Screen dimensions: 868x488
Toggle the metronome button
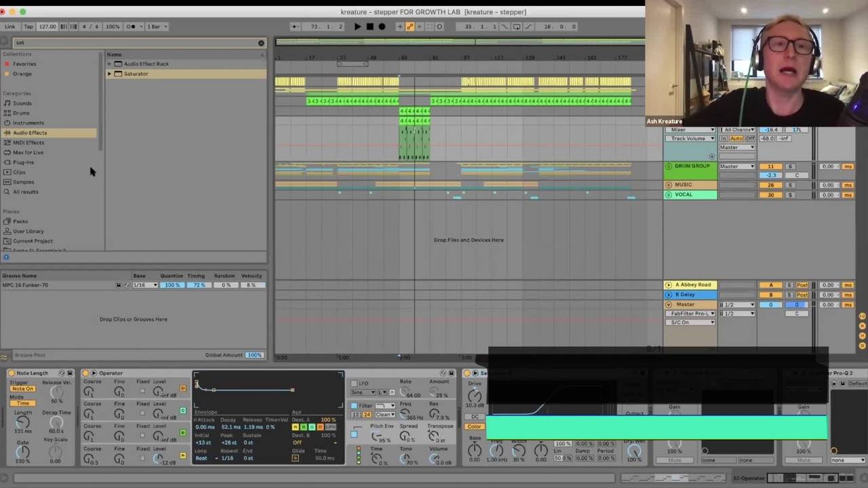pyautogui.click(x=131, y=26)
